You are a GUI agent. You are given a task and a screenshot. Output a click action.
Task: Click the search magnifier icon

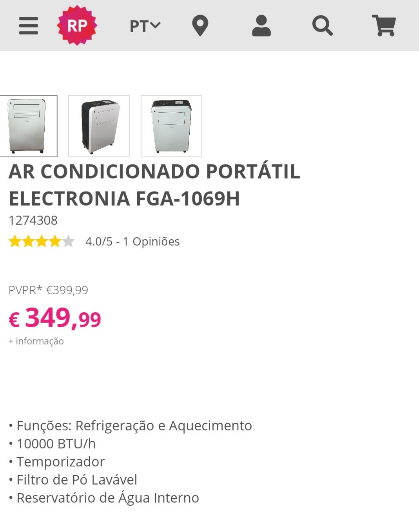pyautogui.click(x=322, y=26)
